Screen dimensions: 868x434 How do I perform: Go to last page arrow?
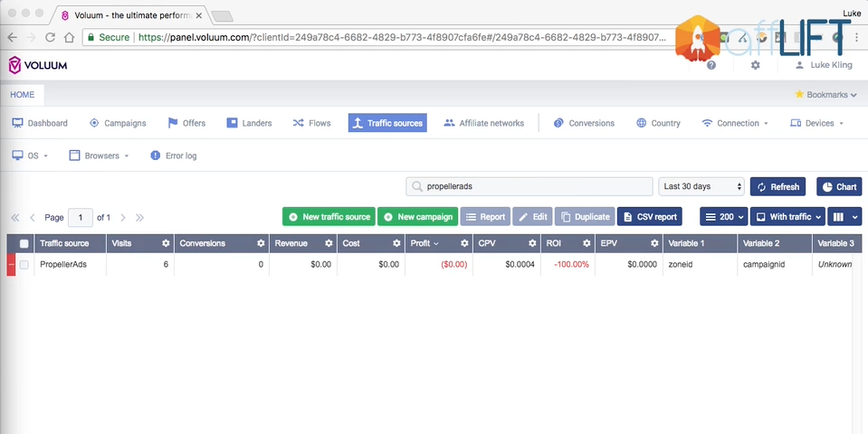pos(139,217)
